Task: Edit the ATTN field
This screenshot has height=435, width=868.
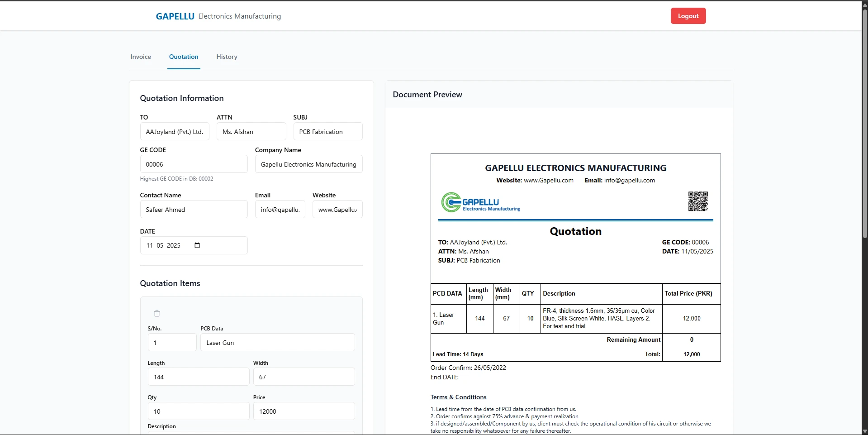Action: click(251, 132)
